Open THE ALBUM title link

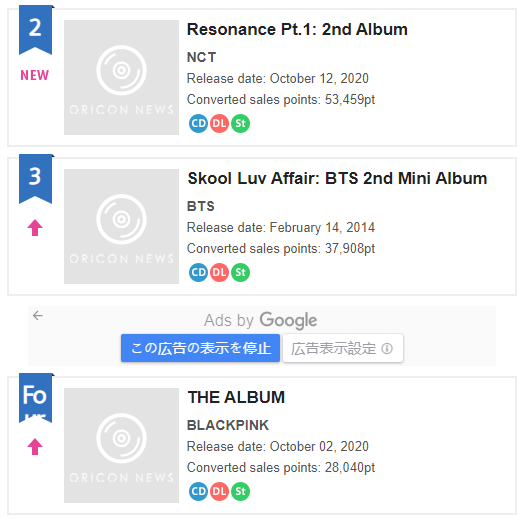tap(236, 397)
